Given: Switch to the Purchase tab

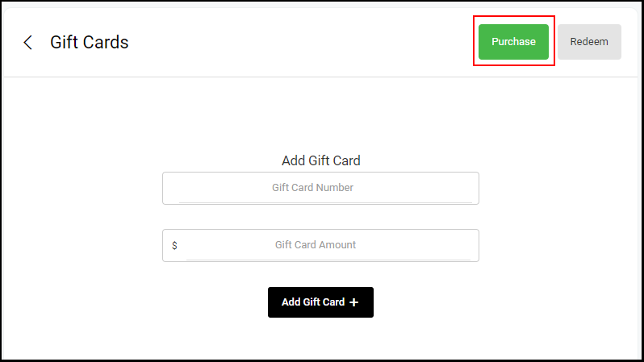Looking at the screenshot, I should pos(513,42).
